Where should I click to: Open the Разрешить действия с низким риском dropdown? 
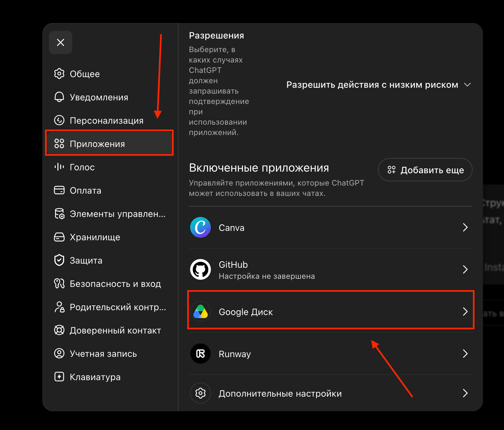pyautogui.click(x=379, y=85)
